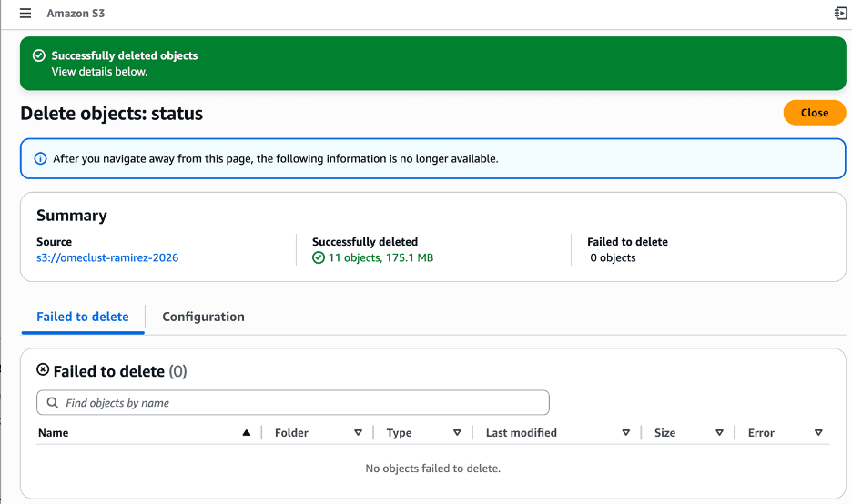The height and width of the screenshot is (504, 852).
Task: Open the hamburger navigation menu
Action: tap(25, 14)
